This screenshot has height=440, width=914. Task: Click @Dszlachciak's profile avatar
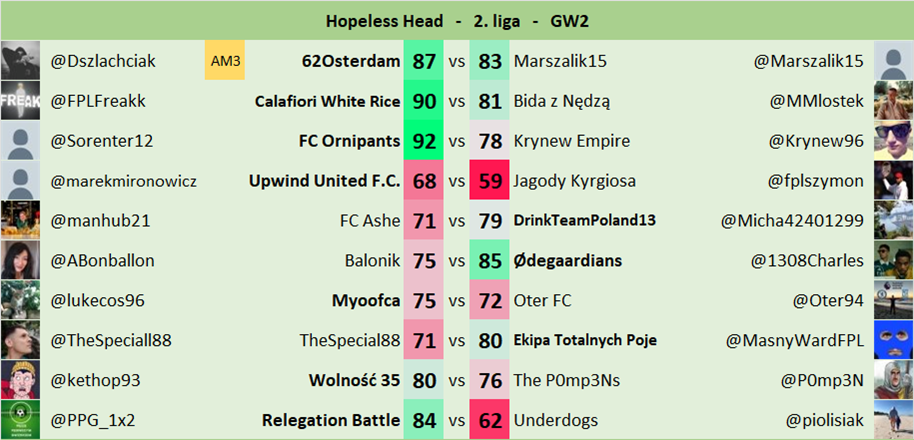coord(20,61)
